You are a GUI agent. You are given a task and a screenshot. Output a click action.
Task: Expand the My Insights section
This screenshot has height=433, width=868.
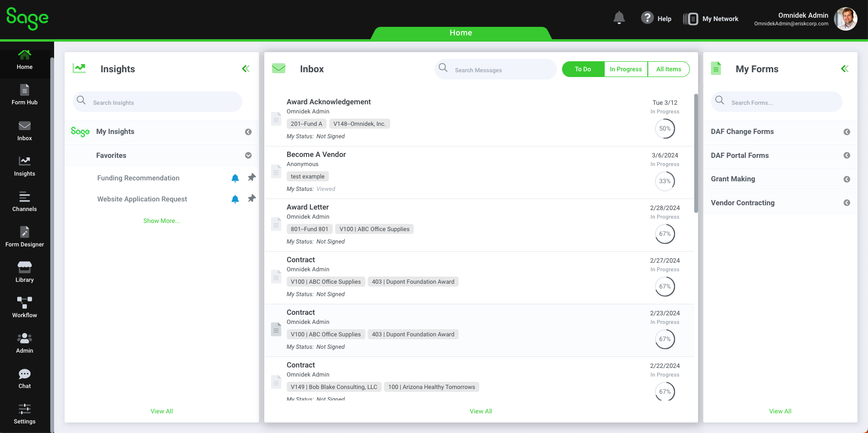[x=248, y=132]
